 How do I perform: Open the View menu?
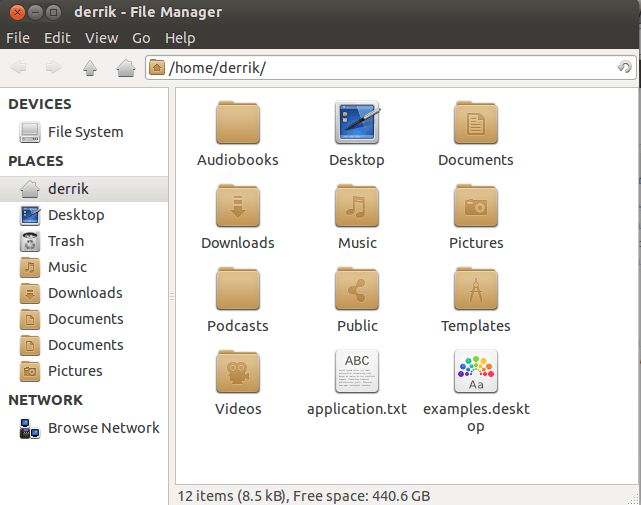pyautogui.click(x=101, y=38)
